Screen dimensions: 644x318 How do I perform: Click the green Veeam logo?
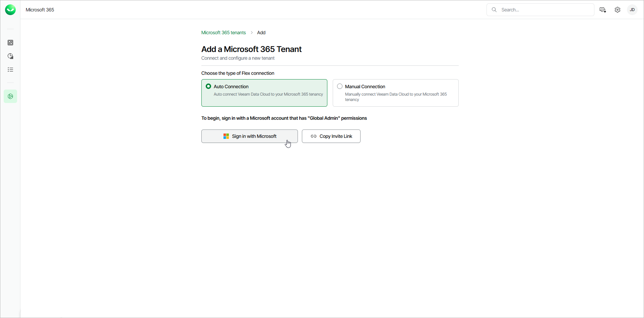(x=10, y=10)
